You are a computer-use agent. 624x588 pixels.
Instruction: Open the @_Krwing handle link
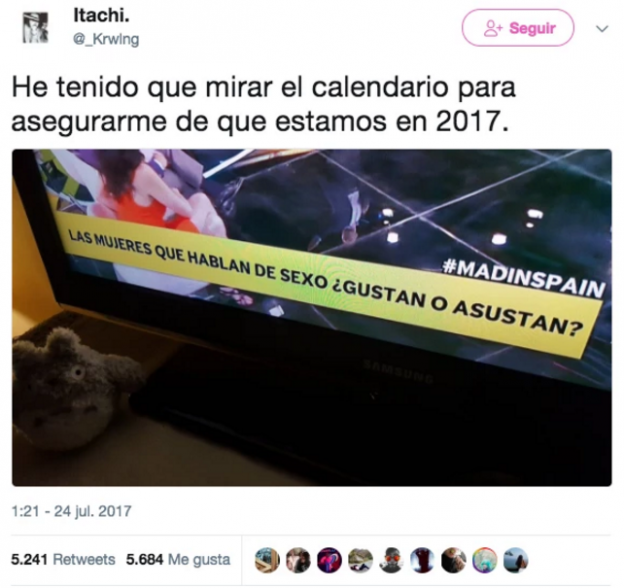[x=106, y=39]
